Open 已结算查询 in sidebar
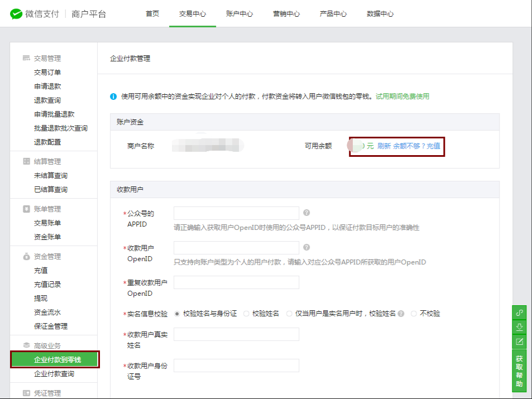 click(51, 189)
